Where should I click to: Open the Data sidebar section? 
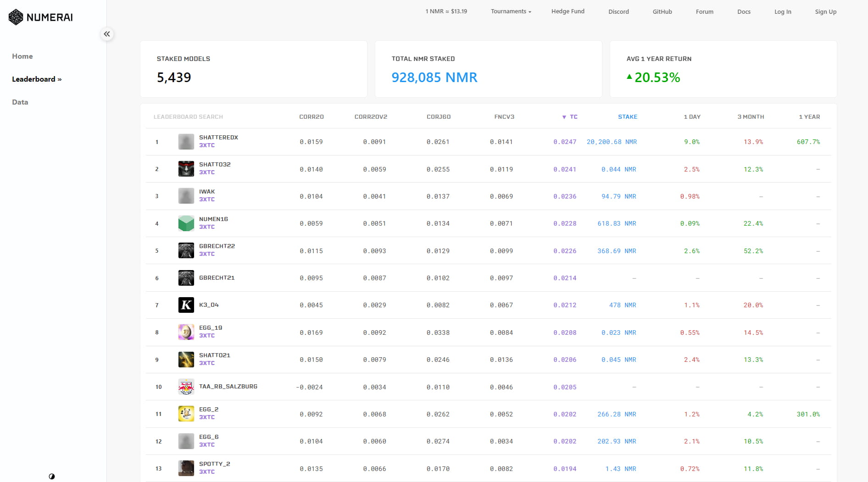pyautogui.click(x=20, y=102)
